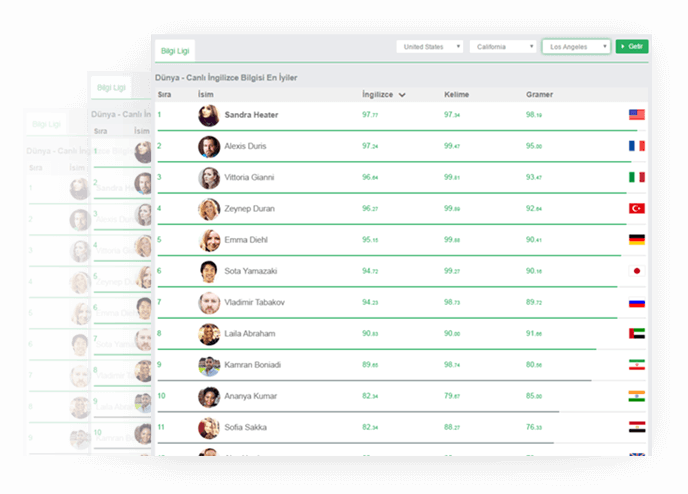
Task: Select the name Sota Yamazaki
Action: [x=251, y=271]
